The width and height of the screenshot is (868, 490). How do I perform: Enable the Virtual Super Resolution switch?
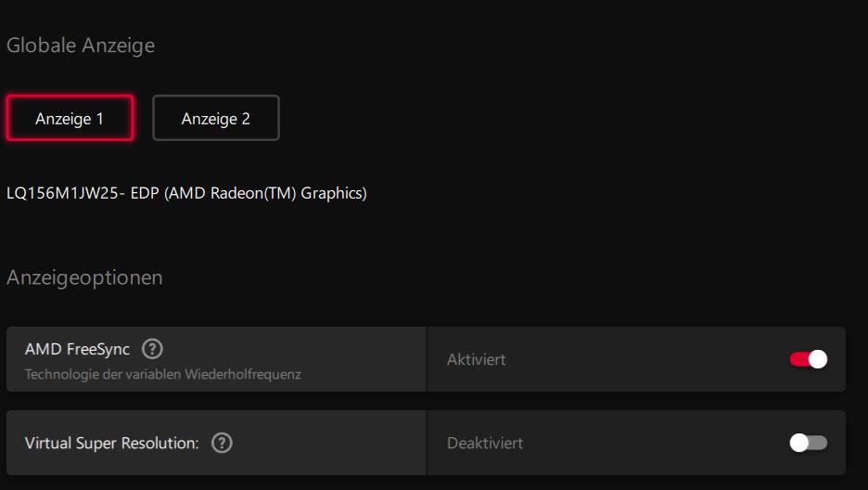[x=809, y=443]
